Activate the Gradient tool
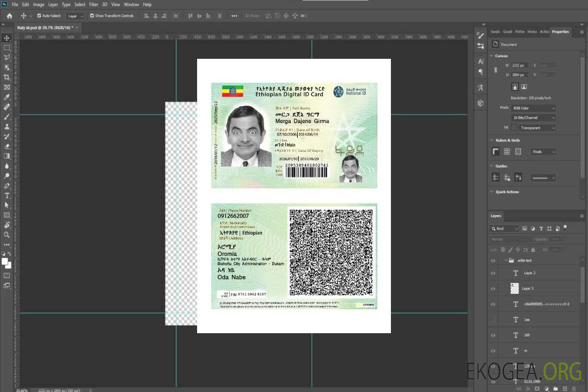The height and width of the screenshot is (392, 588). 7,156
